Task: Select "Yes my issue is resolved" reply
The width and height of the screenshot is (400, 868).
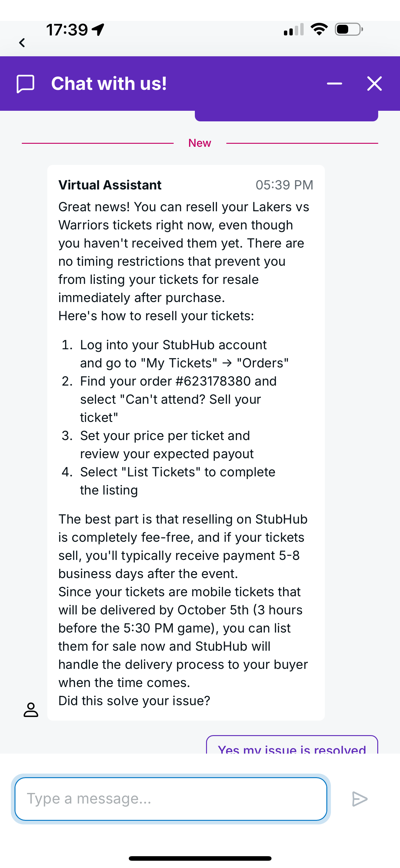Action: coord(292,747)
